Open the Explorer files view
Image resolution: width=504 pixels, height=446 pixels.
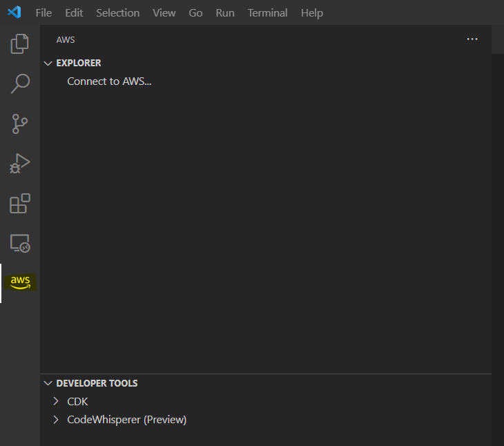(19, 43)
